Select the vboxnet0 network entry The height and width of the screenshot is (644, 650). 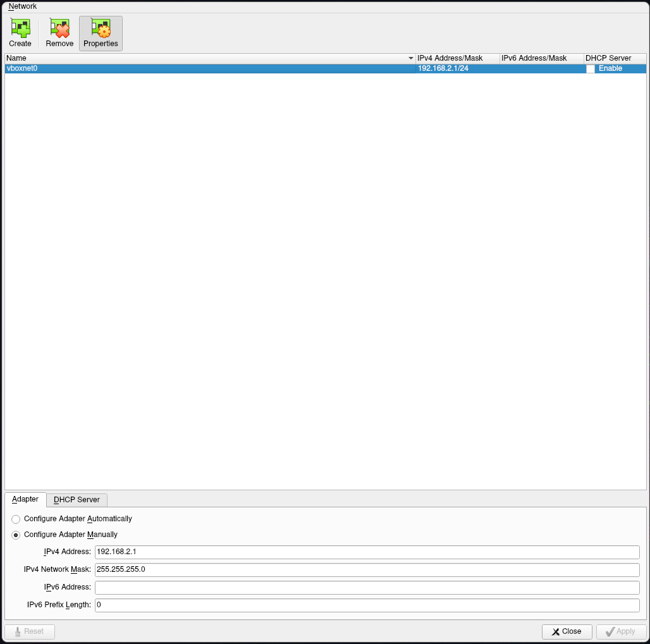(x=190, y=68)
